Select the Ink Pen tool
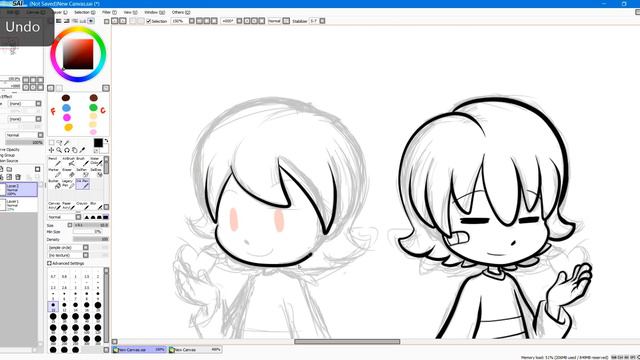 click(82, 184)
